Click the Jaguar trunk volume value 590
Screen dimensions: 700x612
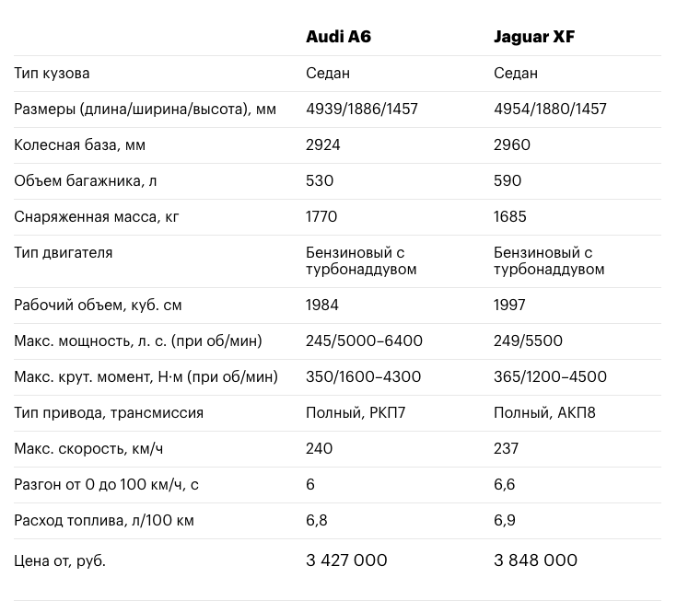[507, 181]
